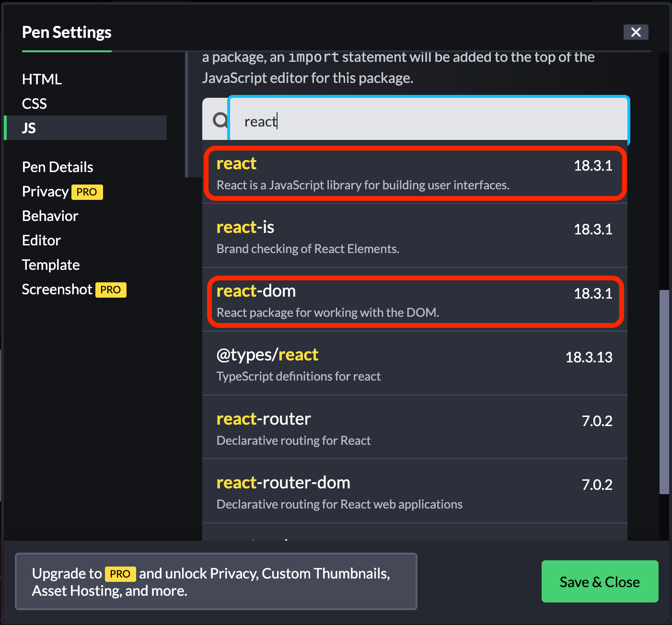Open the Behavior settings section
The width and height of the screenshot is (672, 625).
point(50,216)
